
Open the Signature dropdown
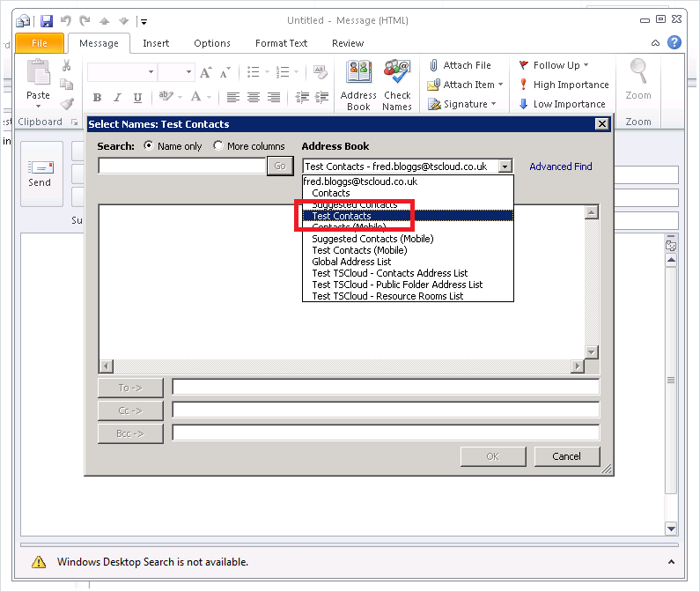(x=462, y=104)
